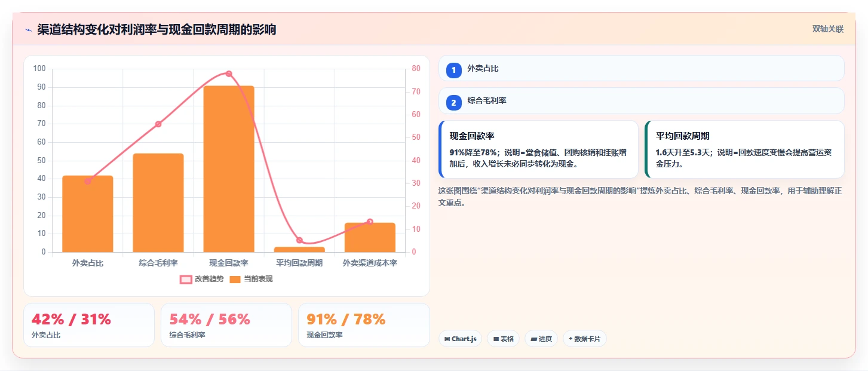Open the 54% / 56% 综合毛利率 card

226,325
